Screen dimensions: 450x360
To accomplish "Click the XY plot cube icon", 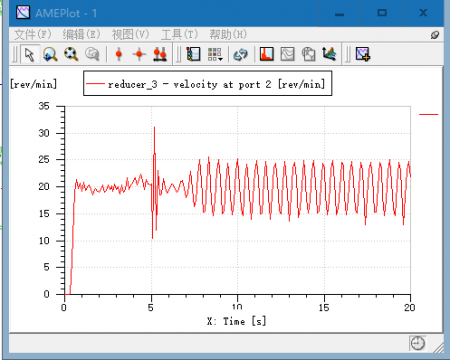I will pos(308,54).
